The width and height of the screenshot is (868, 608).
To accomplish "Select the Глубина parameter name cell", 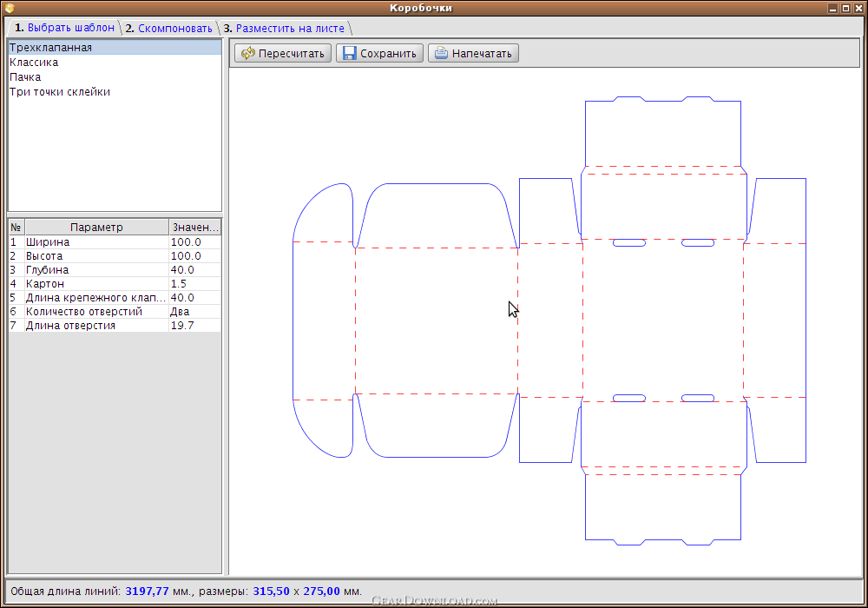I will point(96,269).
